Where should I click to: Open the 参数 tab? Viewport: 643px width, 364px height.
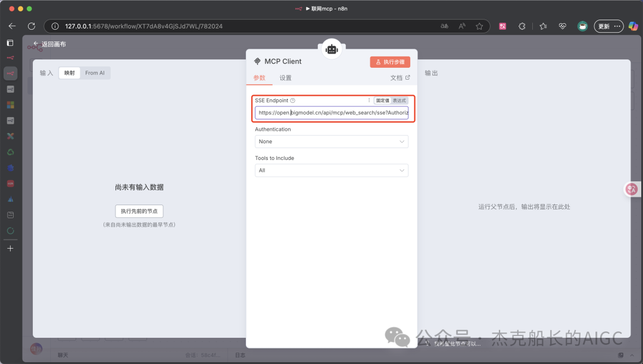[x=259, y=78]
